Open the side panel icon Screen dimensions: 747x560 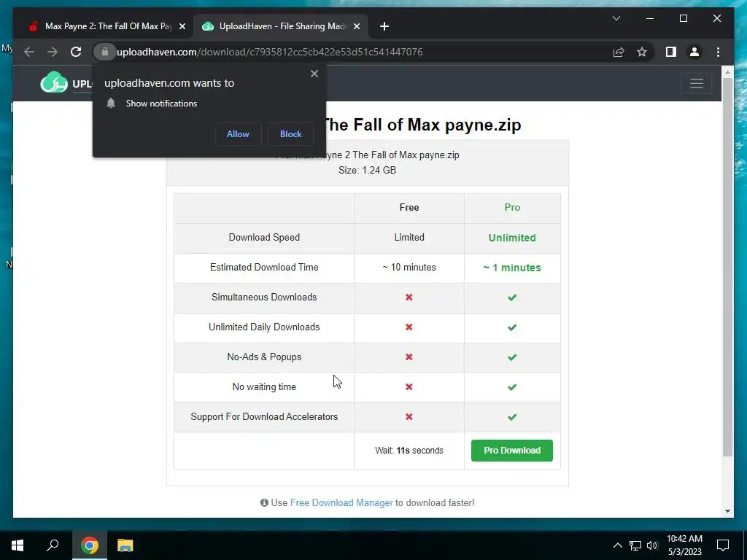click(671, 52)
